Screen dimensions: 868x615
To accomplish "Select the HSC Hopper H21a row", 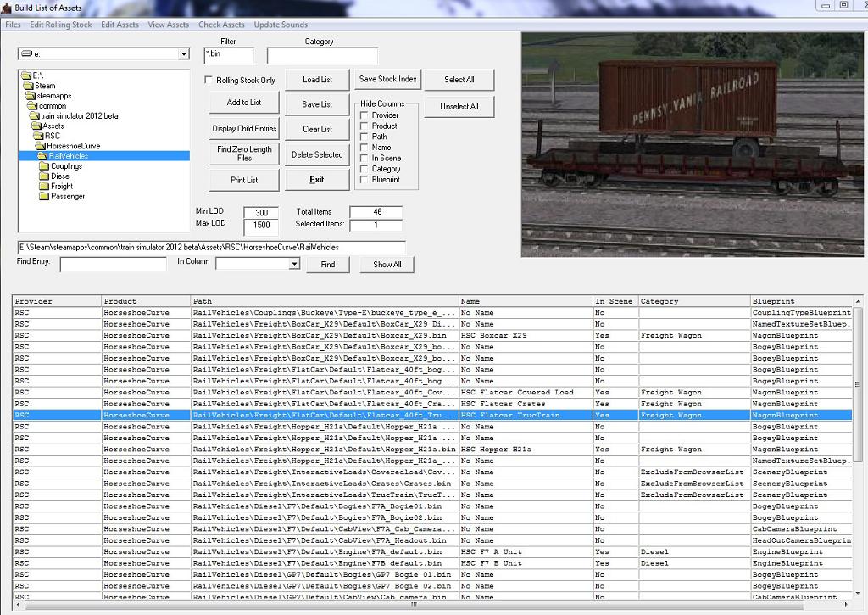I will 526,450.
